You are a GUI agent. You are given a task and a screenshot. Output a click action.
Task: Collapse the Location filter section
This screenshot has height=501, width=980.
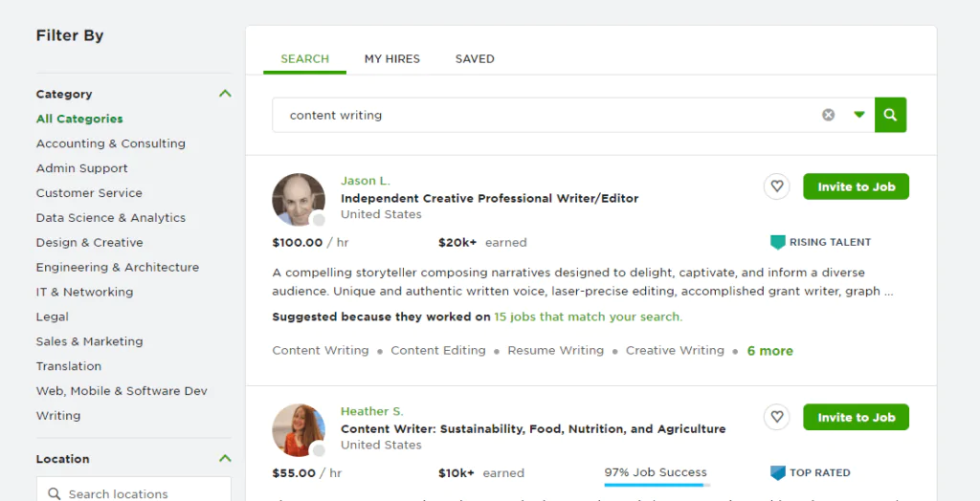(225, 459)
